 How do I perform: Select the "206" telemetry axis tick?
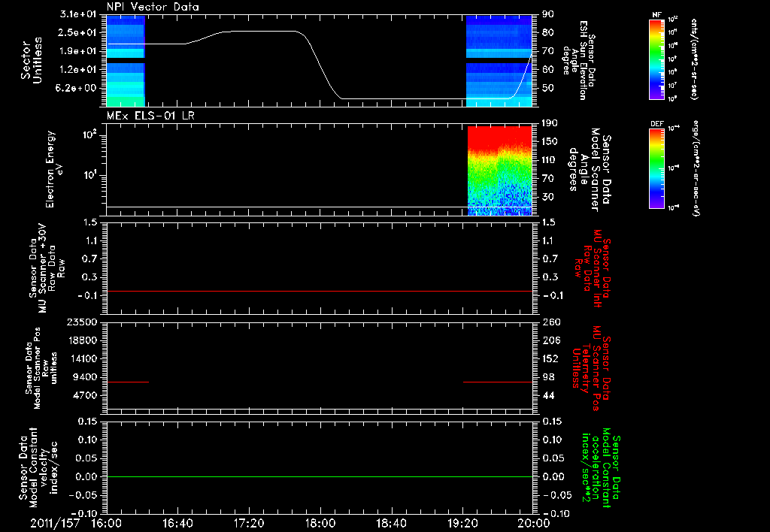click(x=551, y=340)
